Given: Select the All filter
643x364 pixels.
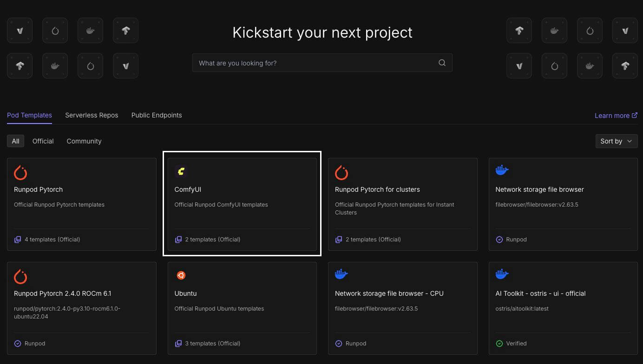Looking at the screenshot, I should 16,141.
